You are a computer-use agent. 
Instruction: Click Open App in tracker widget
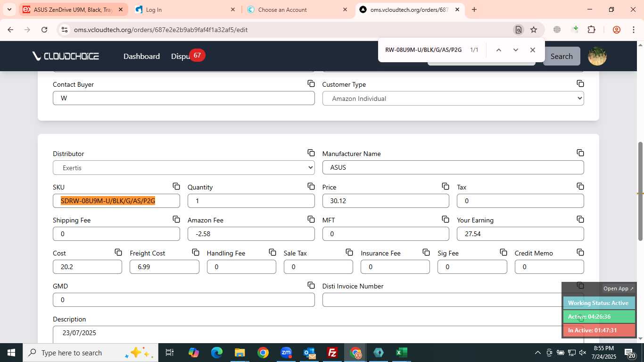click(x=619, y=288)
